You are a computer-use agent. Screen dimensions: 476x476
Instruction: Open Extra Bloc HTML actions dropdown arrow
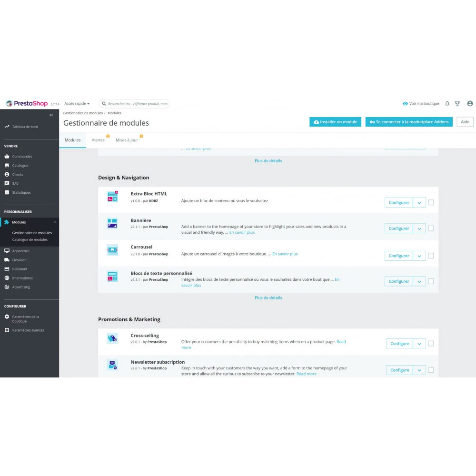point(419,203)
